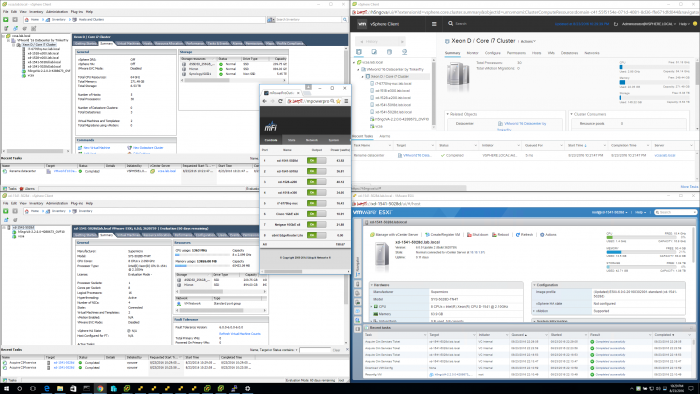Screen dimensions: 700x394
Task: Click the green back arrow in the vcsa.lab.local client toolbar
Action: pyautogui.click(x=6, y=20)
